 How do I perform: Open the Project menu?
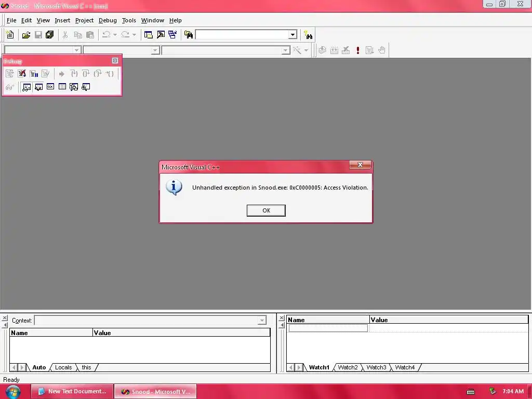(84, 20)
